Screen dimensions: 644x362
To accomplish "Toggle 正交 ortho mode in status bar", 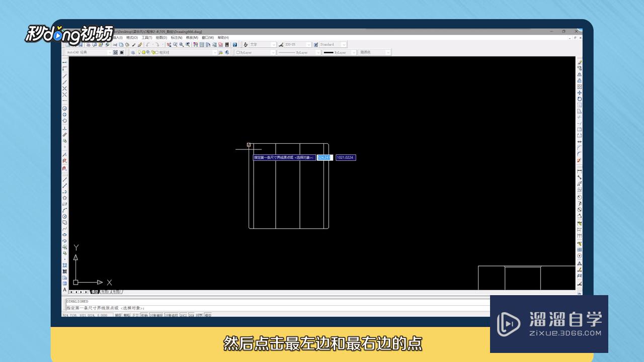I will [135, 315].
